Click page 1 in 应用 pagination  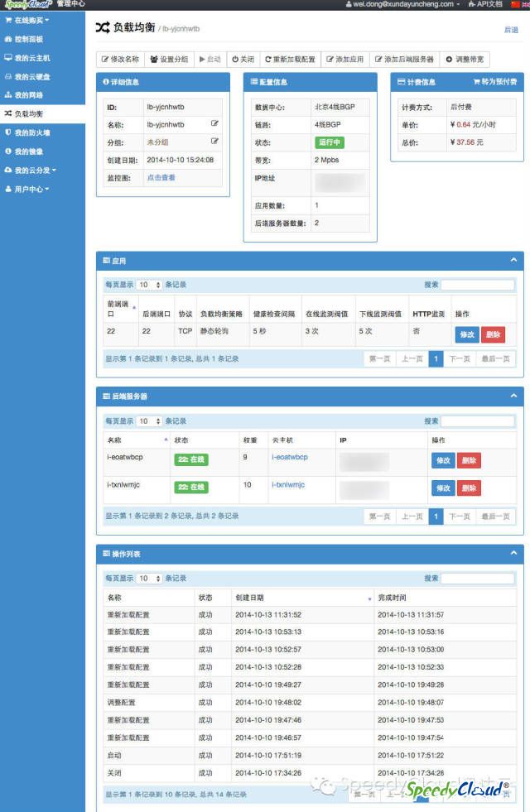click(x=436, y=359)
